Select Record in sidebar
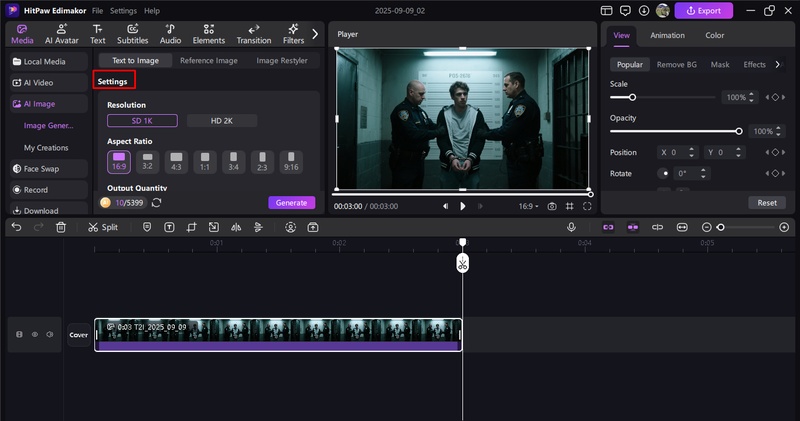 pos(49,190)
